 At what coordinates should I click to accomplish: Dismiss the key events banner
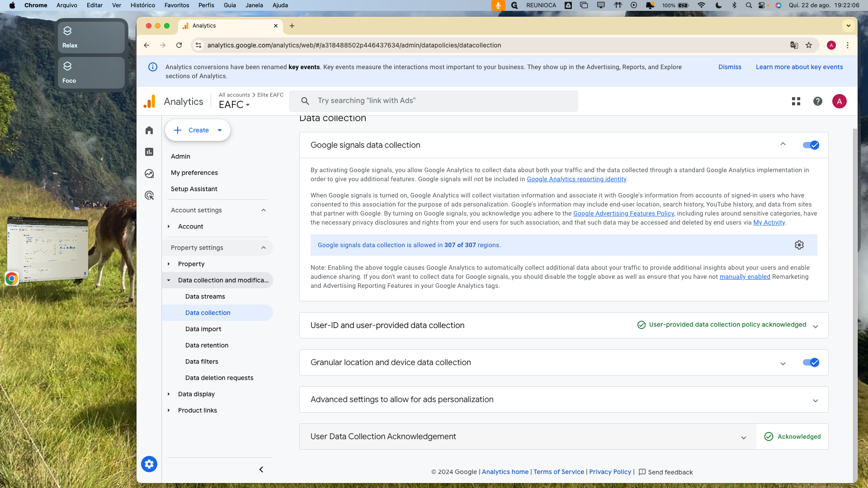pyautogui.click(x=730, y=67)
